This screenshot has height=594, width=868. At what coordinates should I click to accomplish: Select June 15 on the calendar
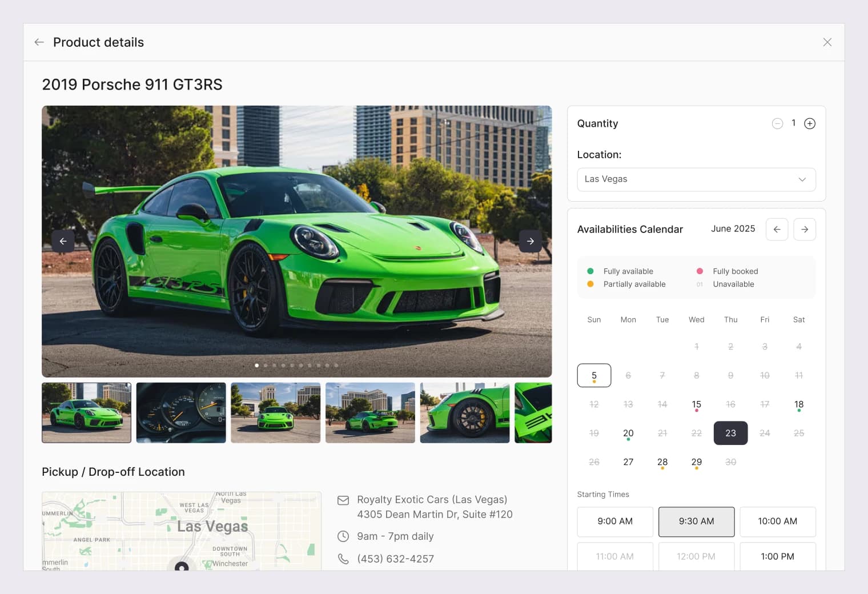(697, 404)
